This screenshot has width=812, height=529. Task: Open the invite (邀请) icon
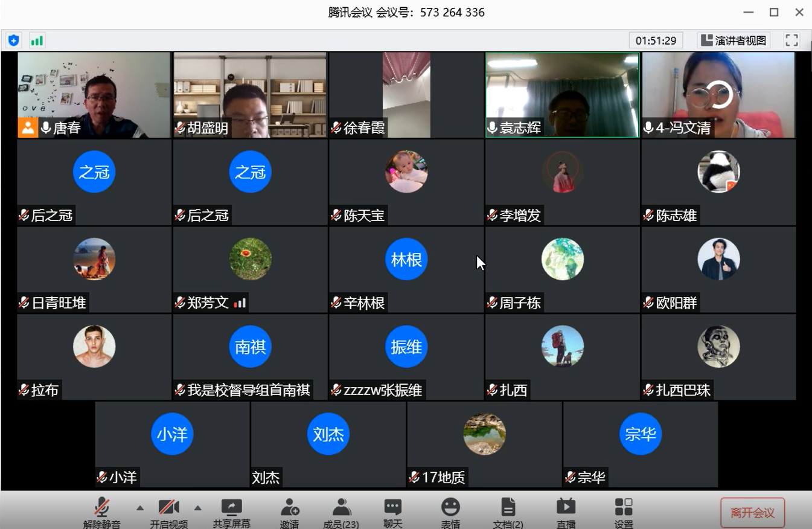[290, 512]
